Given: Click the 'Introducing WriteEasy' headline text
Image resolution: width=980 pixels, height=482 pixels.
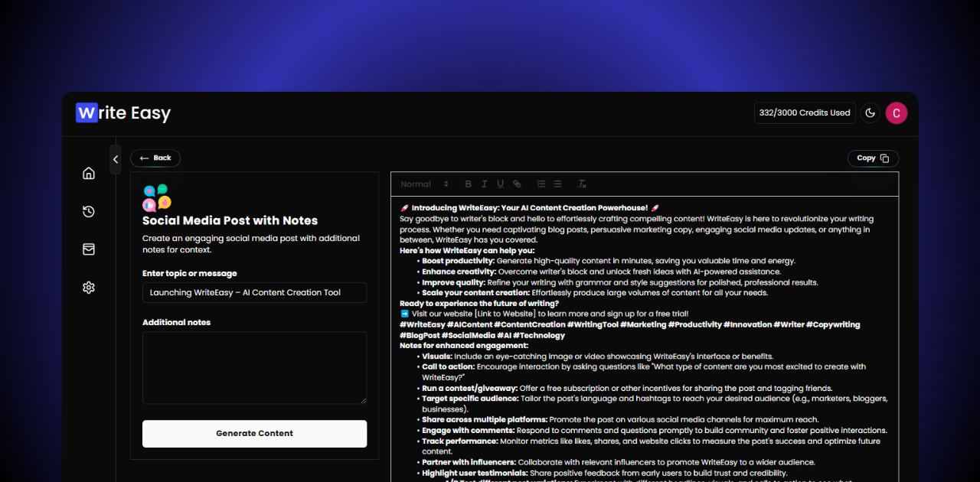Looking at the screenshot, I should click(530, 207).
